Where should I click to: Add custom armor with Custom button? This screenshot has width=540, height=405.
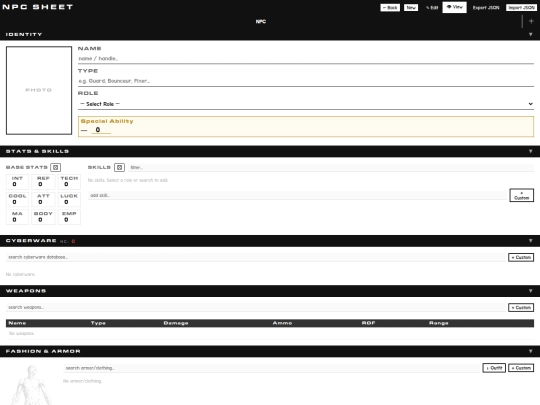coord(521,368)
